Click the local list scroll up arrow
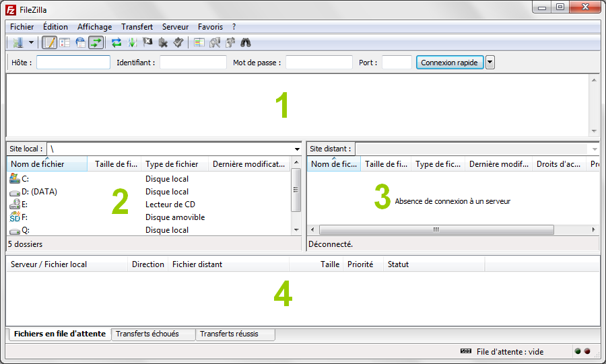 (x=296, y=162)
